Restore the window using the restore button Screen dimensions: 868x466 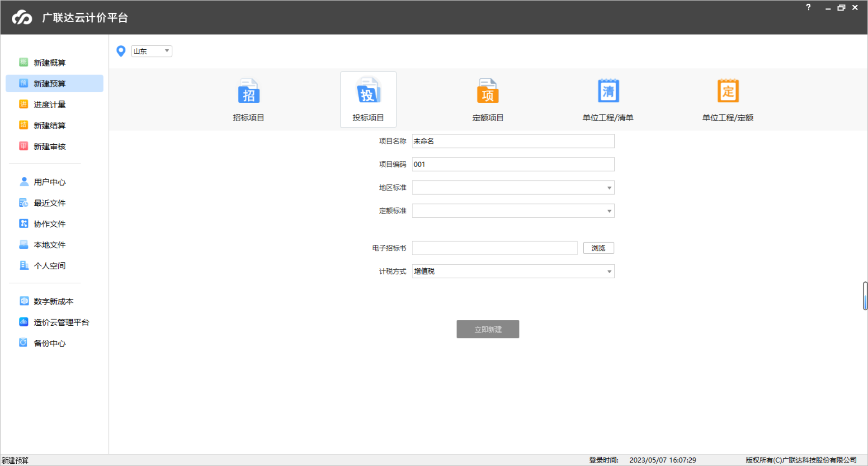[x=841, y=8]
